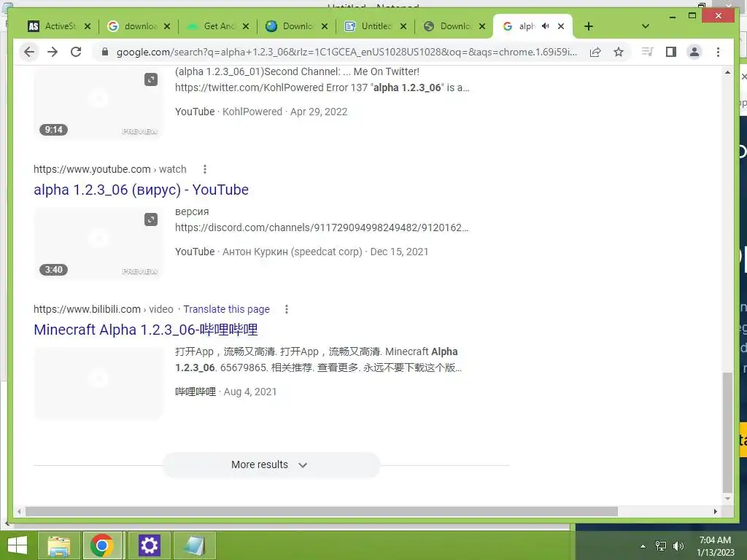This screenshot has width=747, height=560.
Task: Click the bilibili.com › video URL text
Action: tap(104, 309)
